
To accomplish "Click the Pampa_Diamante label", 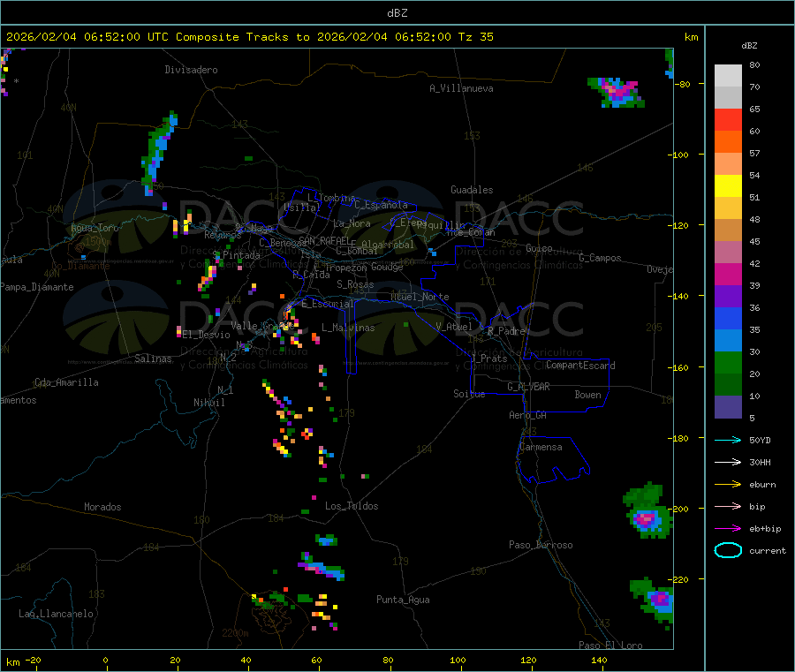I will point(37,287).
